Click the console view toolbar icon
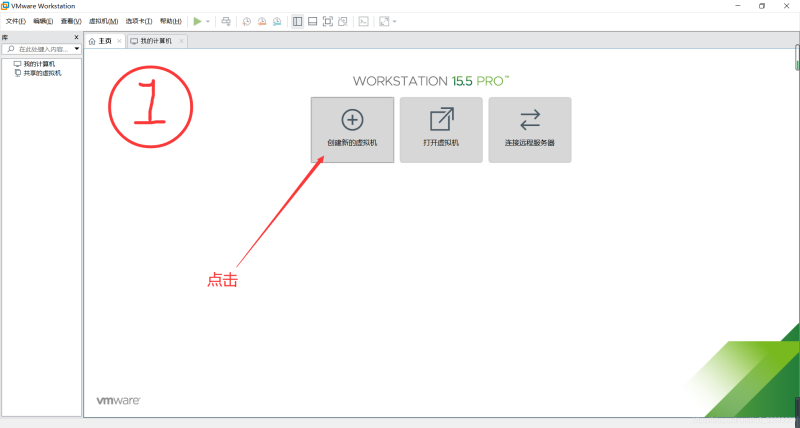 click(363, 21)
